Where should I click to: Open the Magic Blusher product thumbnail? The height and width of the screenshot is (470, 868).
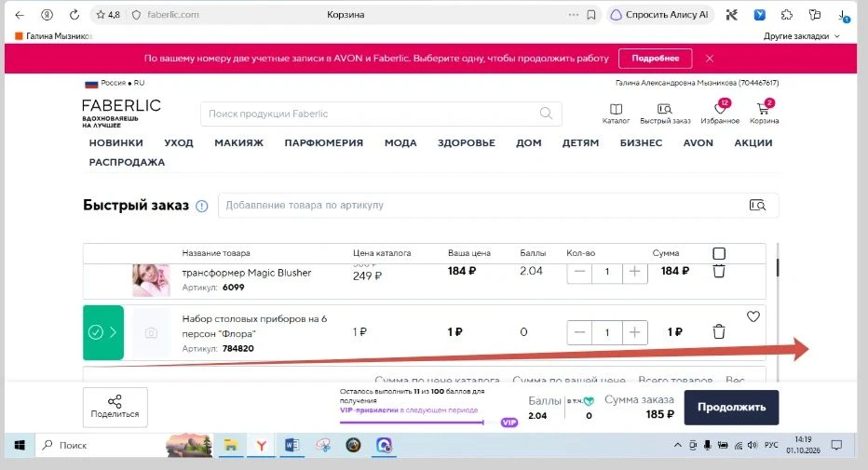click(151, 280)
